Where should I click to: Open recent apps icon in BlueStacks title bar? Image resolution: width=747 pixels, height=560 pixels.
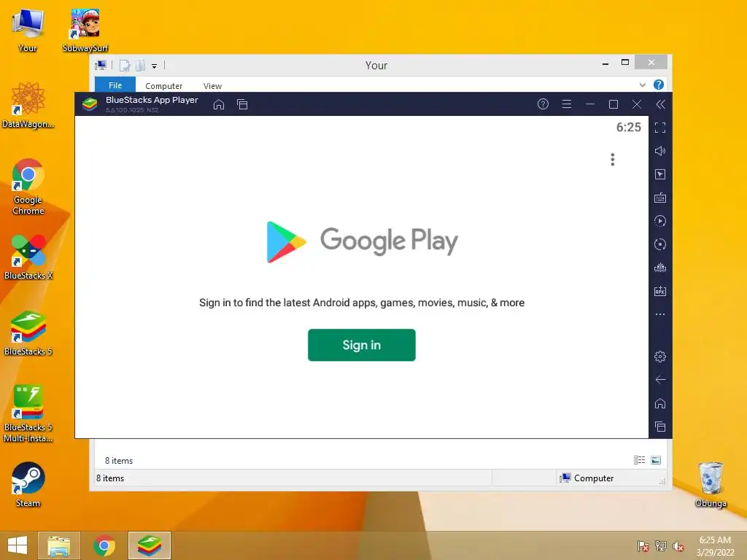242,104
